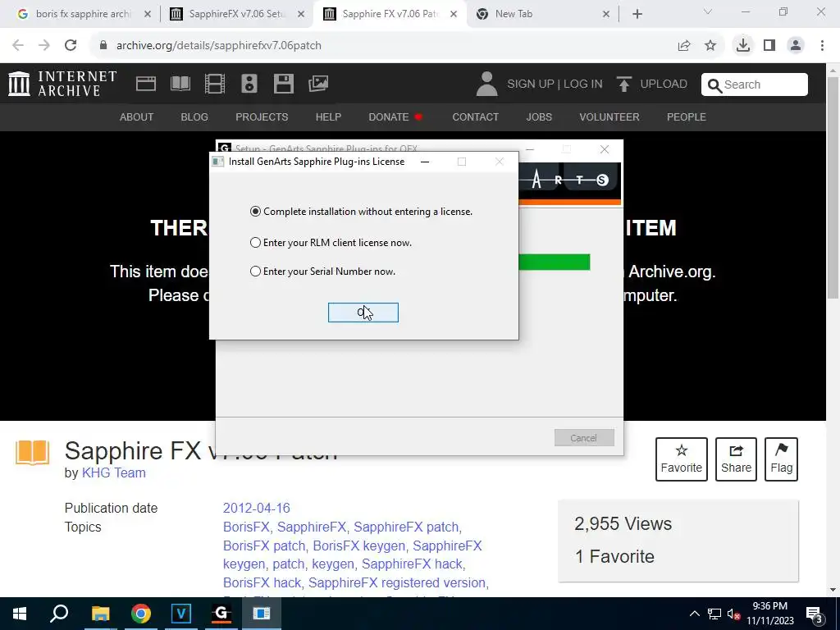Open the browser downloads icon
This screenshot has width=840, height=630.
click(743, 46)
